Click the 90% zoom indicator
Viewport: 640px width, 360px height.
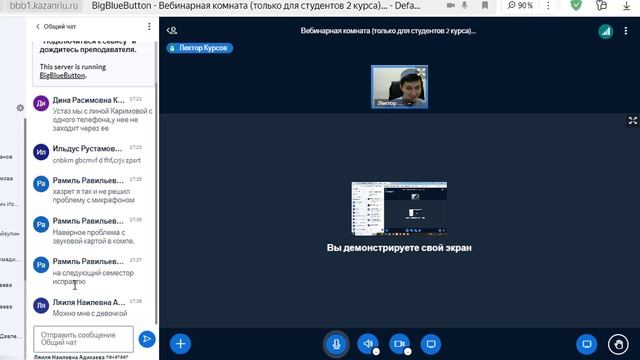[x=520, y=5]
